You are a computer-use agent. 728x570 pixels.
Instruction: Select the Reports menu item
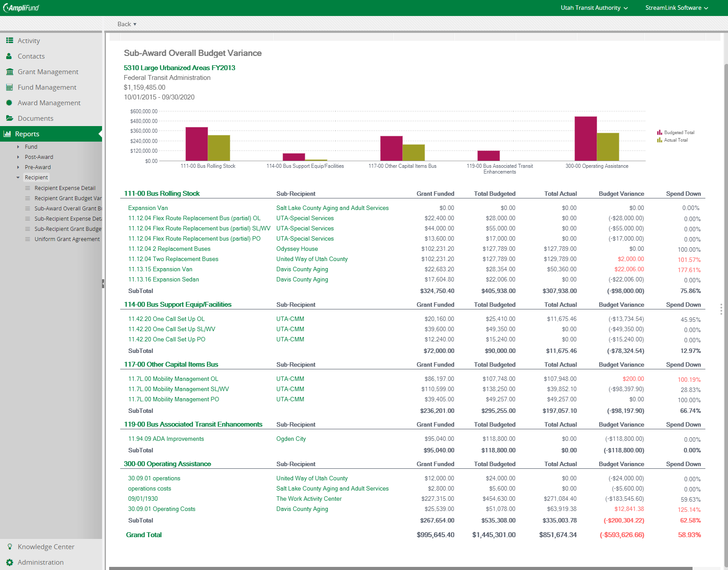(x=51, y=134)
